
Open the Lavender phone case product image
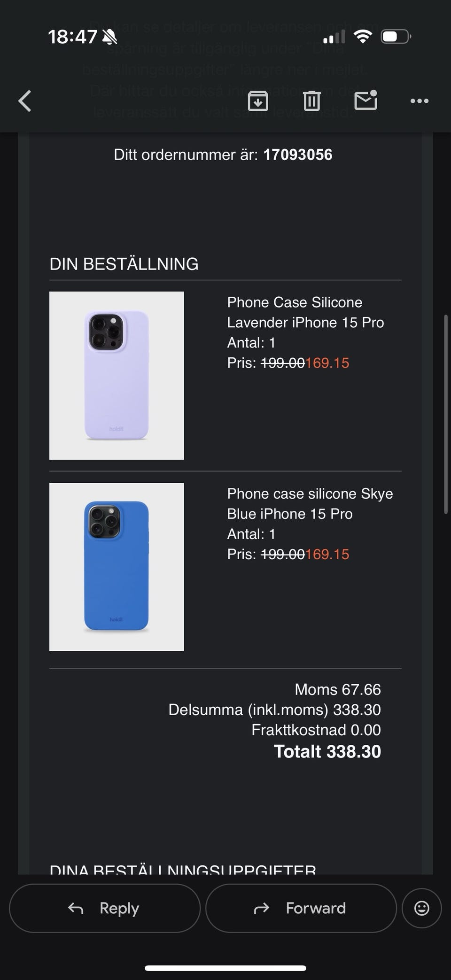coord(117,376)
